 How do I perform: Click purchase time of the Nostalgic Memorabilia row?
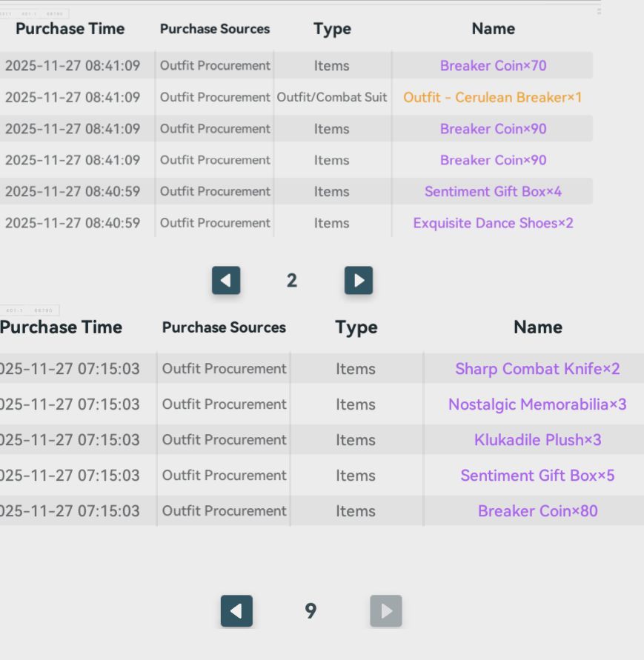70,404
